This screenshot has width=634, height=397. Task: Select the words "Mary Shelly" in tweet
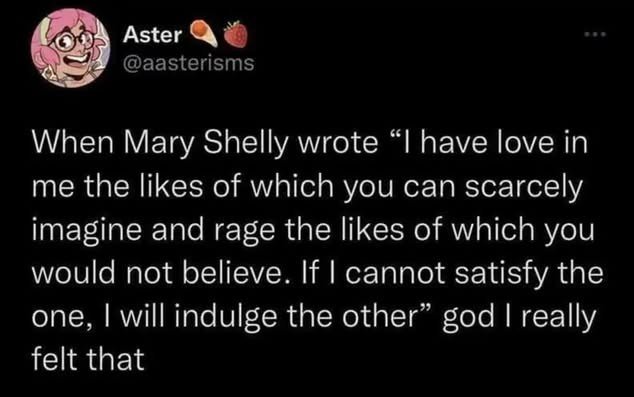pos(209,144)
